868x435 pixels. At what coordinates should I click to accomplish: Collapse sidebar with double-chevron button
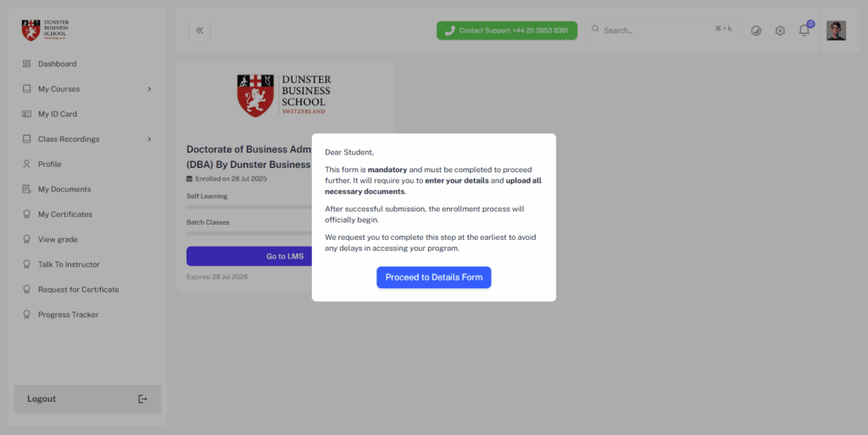(x=200, y=31)
